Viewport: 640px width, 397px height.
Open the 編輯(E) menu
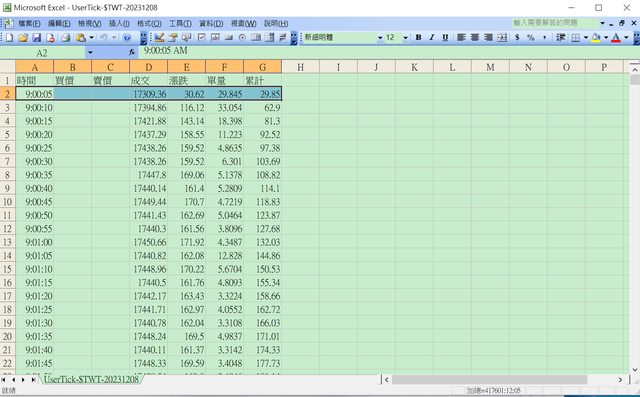pos(59,24)
